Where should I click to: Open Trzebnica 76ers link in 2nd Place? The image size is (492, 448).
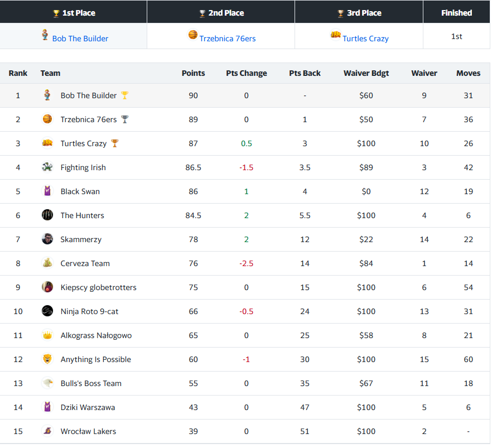click(228, 38)
